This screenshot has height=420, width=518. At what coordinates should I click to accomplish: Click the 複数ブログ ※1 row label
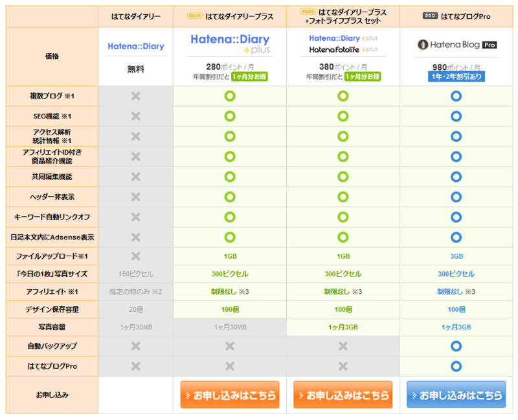(x=52, y=96)
